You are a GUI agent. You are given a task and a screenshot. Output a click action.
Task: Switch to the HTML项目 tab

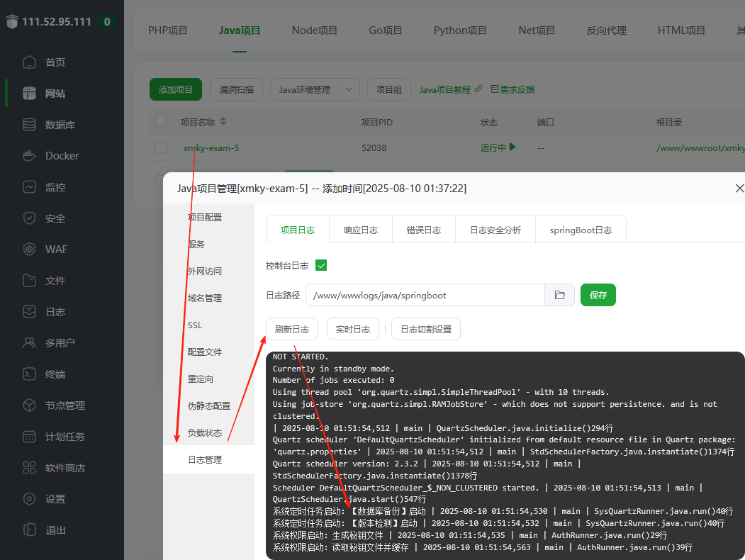pos(681,30)
